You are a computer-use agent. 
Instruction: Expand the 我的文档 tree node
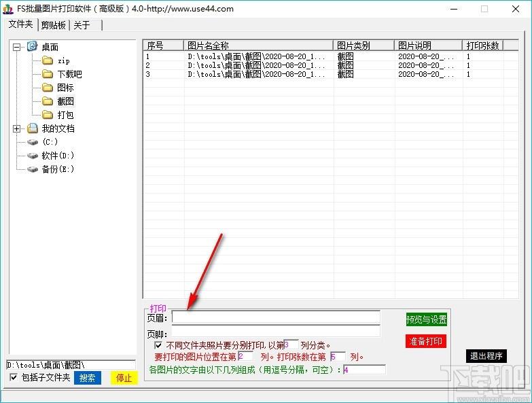(x=16, y=128)
